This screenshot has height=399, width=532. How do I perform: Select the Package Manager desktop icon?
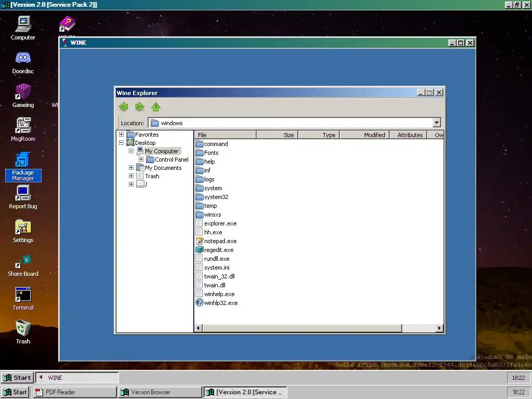point(23,167)
